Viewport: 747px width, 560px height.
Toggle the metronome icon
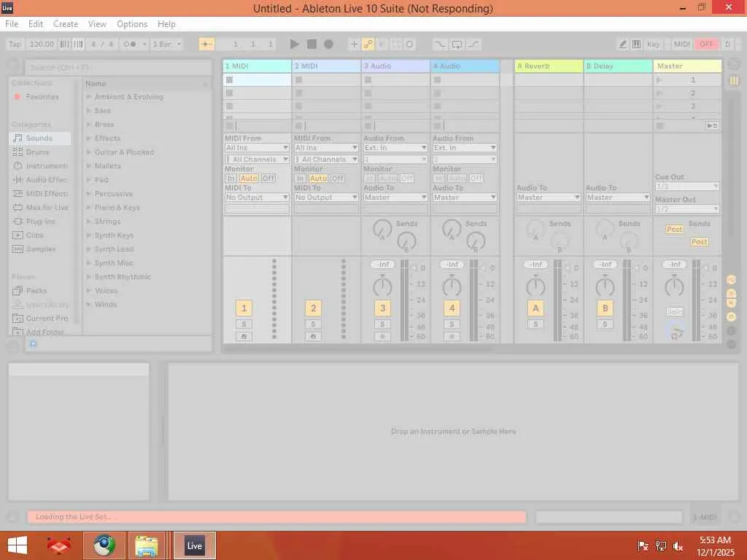(x=131, y=44)
